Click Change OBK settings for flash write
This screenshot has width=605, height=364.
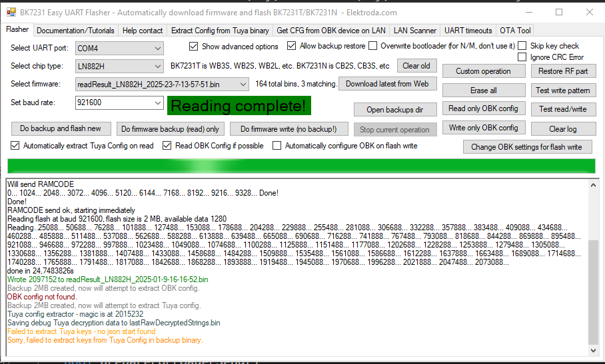pyautogui.click(x=527, y=147)
